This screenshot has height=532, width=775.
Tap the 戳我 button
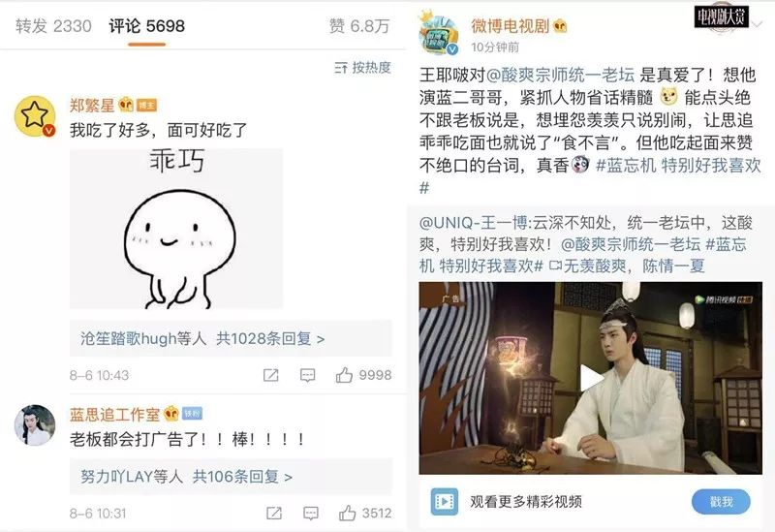[x=721, y=502]
